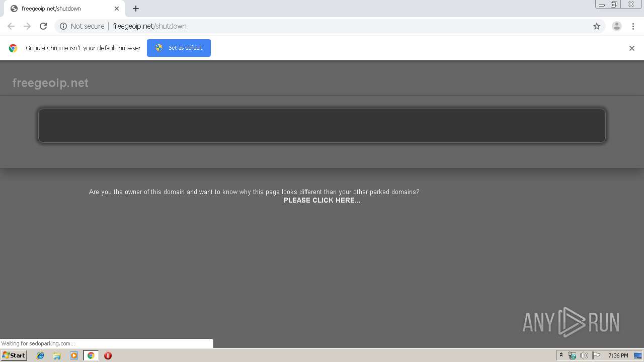Click the domain owner question text
644x362 pixels.
[254, 192]
